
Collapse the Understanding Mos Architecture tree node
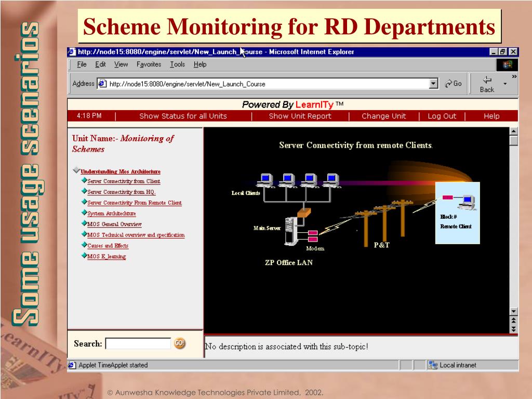76,170
